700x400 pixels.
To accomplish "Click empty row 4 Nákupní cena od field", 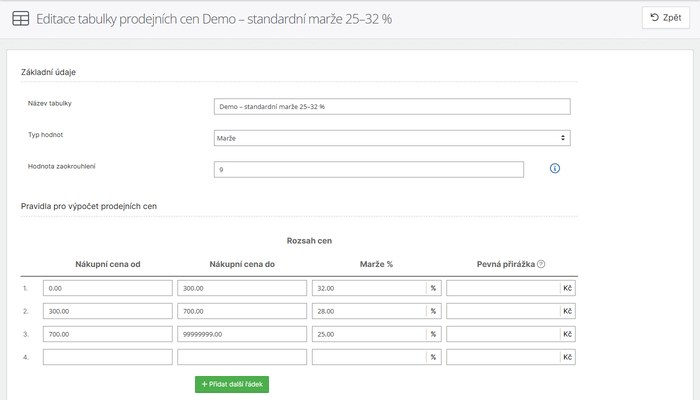I will [x=108, y=357].
